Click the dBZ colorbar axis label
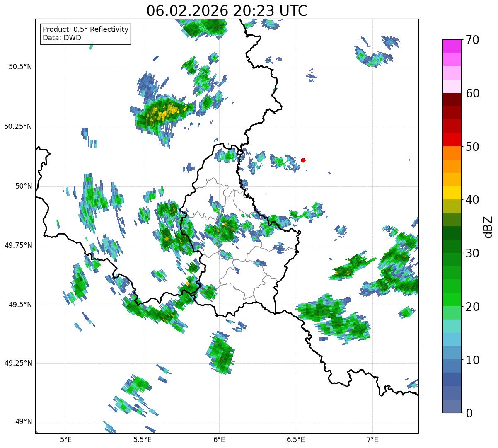The image size is (498, 448). (488, 226)
